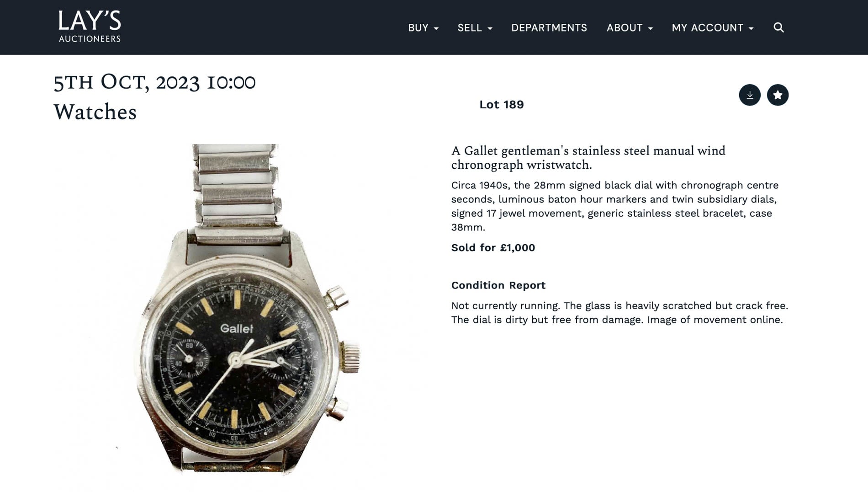
Task: Click the circular download button
Action: coord(750,95)
